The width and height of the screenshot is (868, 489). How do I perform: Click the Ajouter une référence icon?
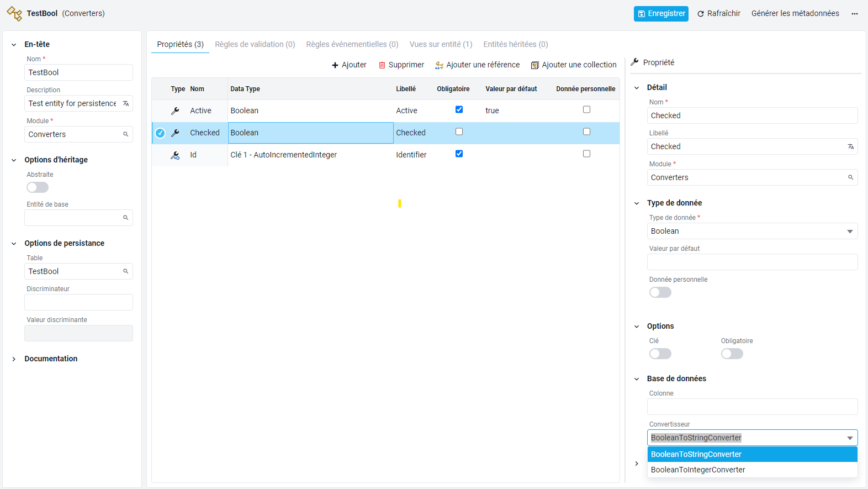tap(440, 65)
